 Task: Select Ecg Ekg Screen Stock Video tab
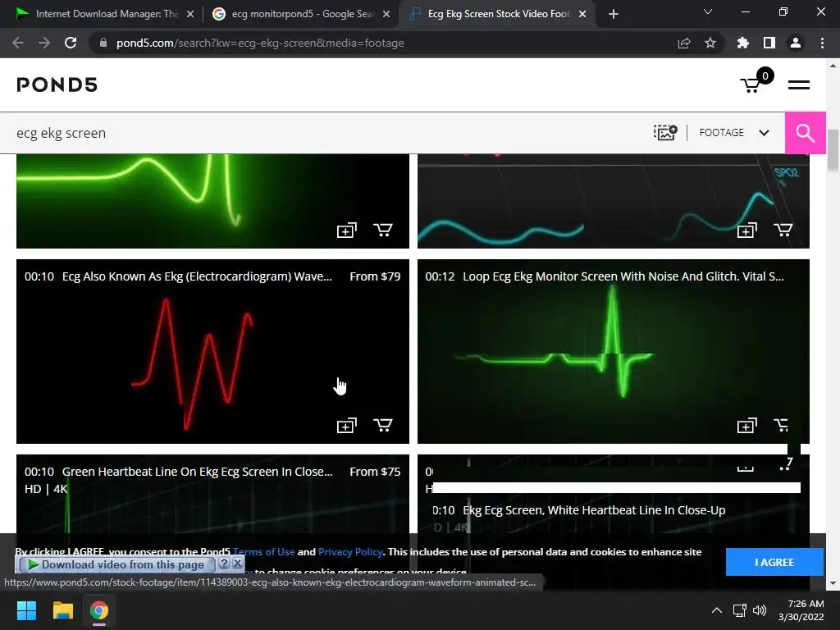click(x=497, y=14)
